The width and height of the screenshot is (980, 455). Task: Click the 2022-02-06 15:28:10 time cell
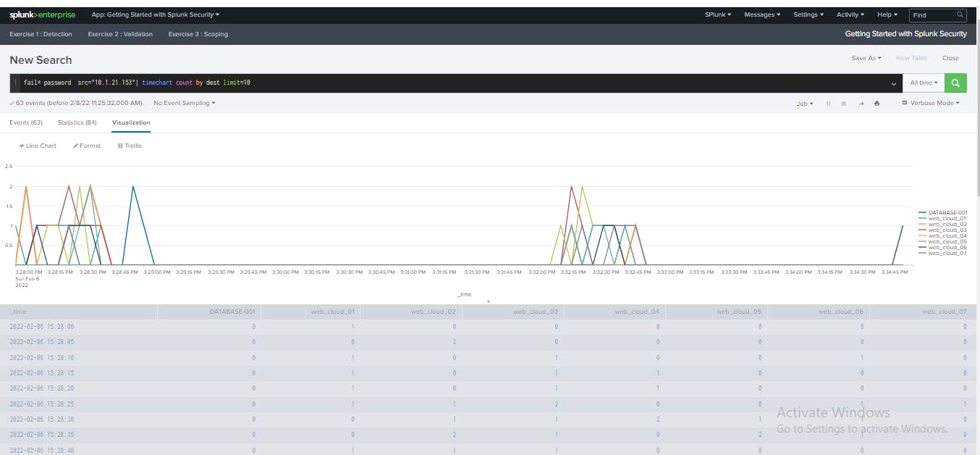click(42, 358)
